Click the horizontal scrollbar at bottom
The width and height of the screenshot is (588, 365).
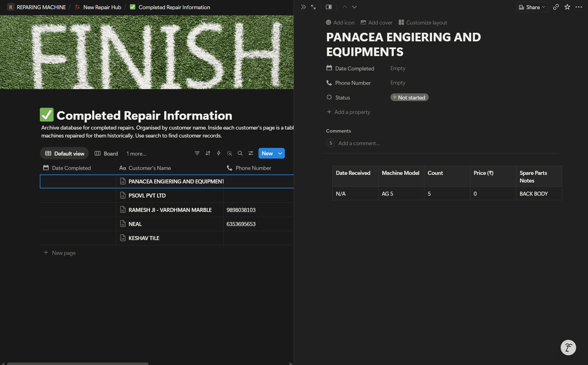[78, 363]
